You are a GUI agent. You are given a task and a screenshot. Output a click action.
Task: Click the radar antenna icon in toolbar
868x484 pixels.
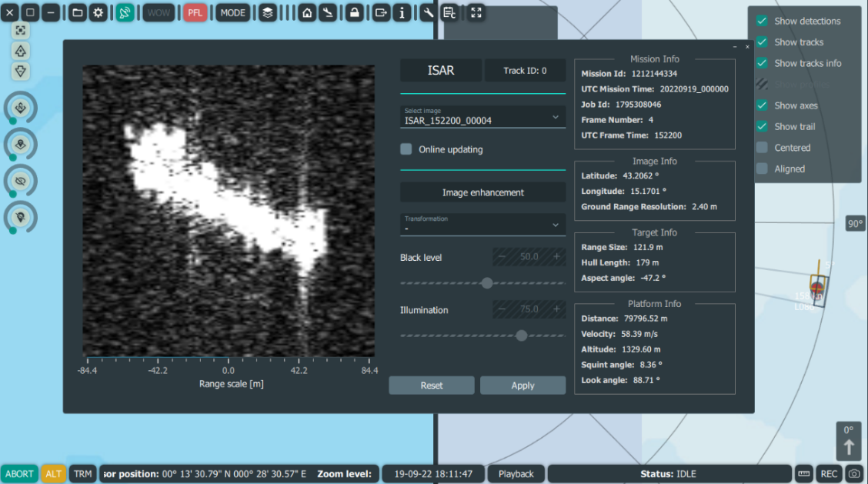point(125,12)
